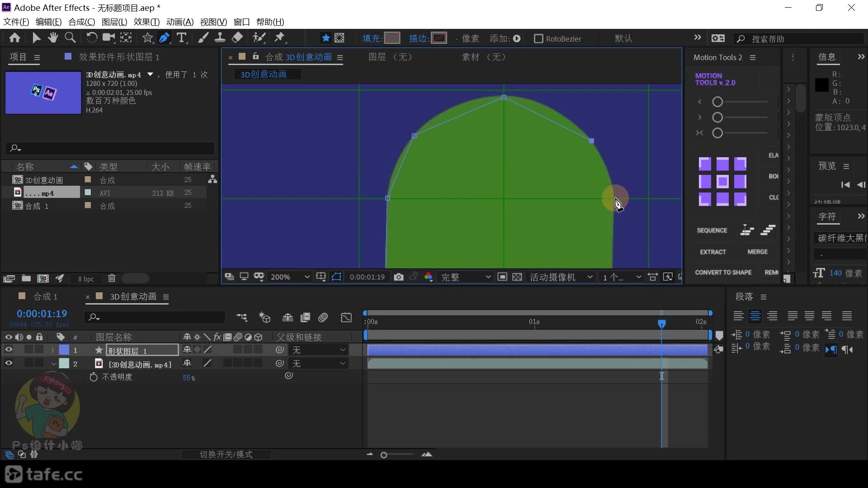Open the 文件(F) menu

(x=16, y=22)
